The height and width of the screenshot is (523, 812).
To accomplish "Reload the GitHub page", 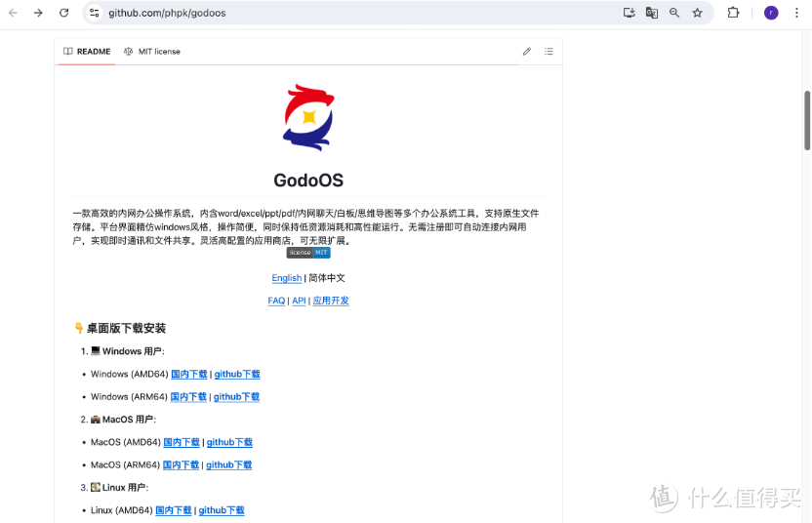I will point(63,13).
